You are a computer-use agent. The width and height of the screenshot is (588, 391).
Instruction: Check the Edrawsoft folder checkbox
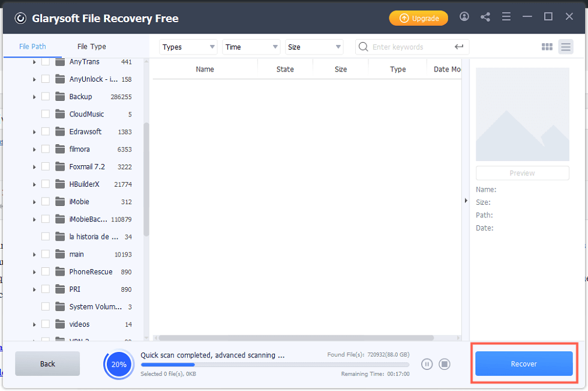[46, 132]
